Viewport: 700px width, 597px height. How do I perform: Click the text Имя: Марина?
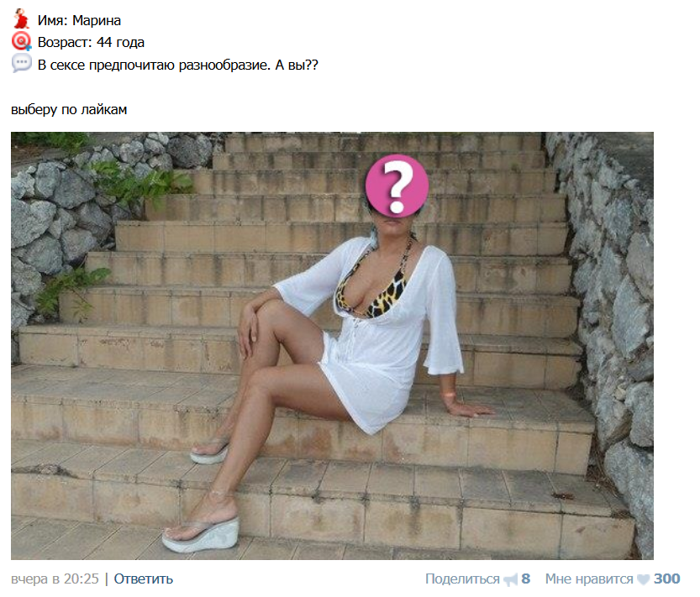coord(79,20)
